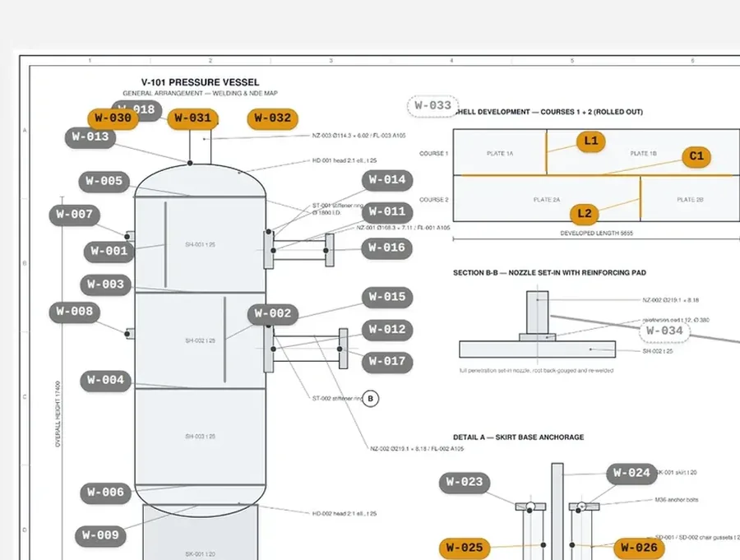Click "NZ-002 Ø219.1 × 8.18 / FL-002 A105" annotation

[x=417, y=448]
